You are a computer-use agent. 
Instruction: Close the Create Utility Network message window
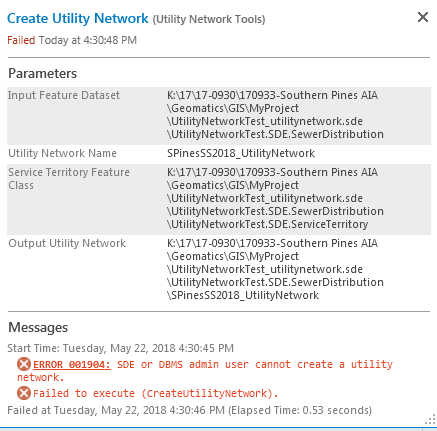click(x=423, y=17)
